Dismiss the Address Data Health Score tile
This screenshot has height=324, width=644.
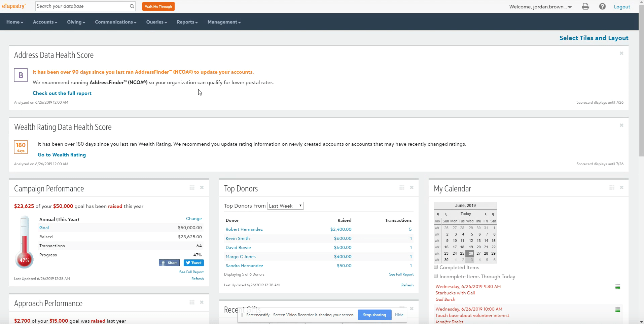621,53
